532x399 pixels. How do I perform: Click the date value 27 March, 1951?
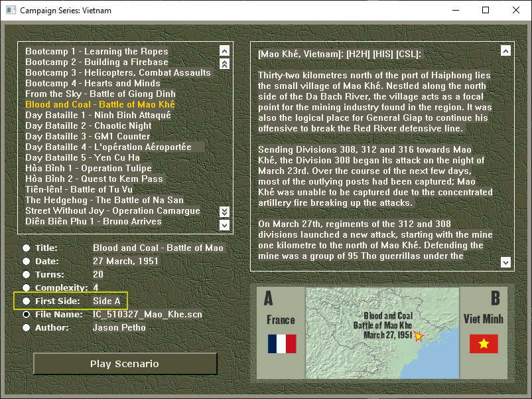pos(125,261)
